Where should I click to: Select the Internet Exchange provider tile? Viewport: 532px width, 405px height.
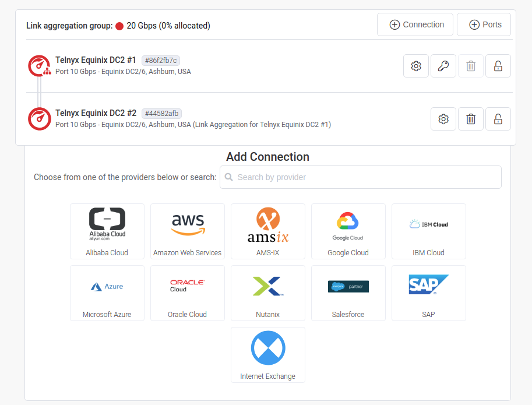(x=268, y=355)
